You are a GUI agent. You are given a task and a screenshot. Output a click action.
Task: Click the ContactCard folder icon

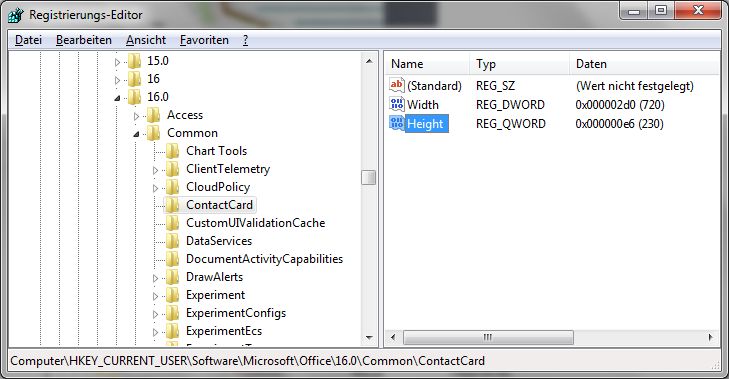[172, 205]
